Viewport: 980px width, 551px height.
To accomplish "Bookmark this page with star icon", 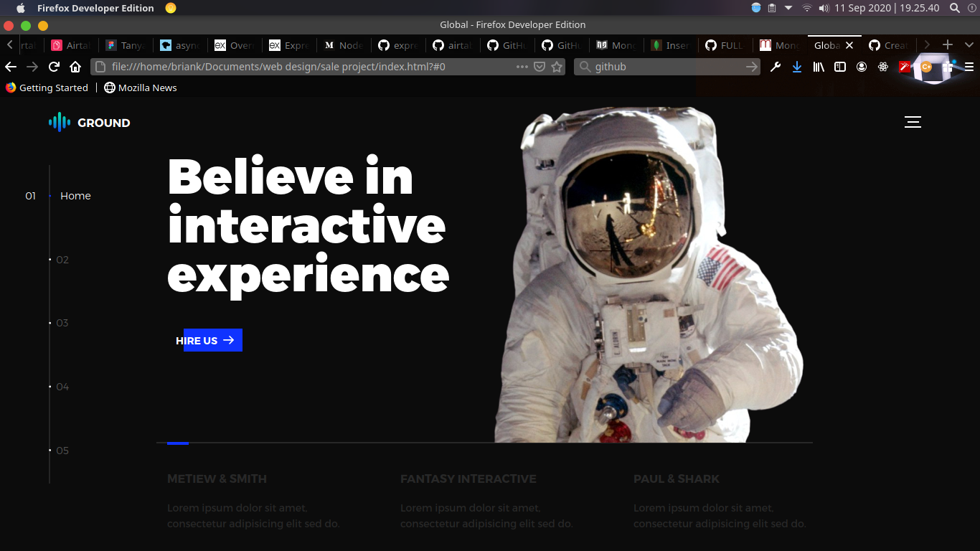I will pos(556,67).
